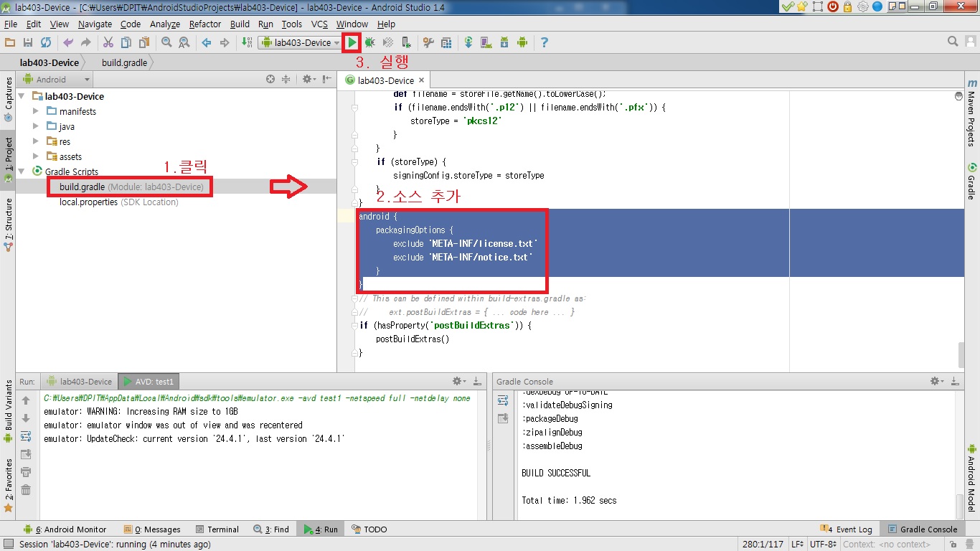The image size is (980, 551).
Task: Run the app with the green play button
Action: coord(352,43)
